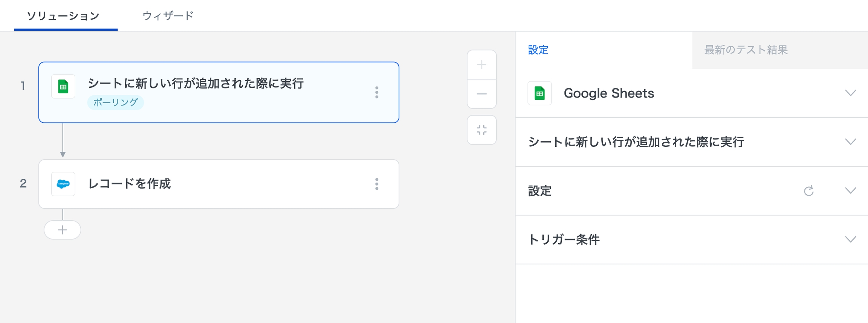
Task: Click the Google Sheets logo in the settings panel
Action: click(539, 93)
